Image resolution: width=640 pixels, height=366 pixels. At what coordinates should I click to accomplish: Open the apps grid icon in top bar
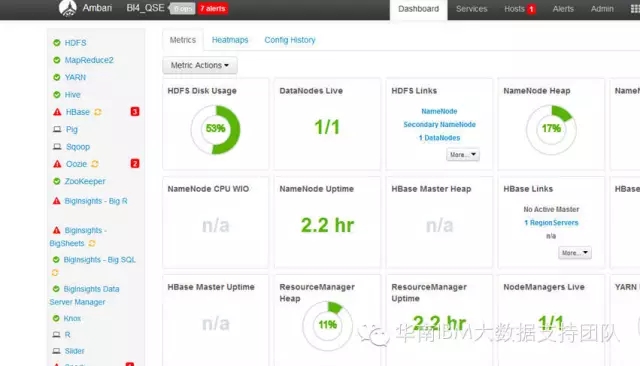635,9
